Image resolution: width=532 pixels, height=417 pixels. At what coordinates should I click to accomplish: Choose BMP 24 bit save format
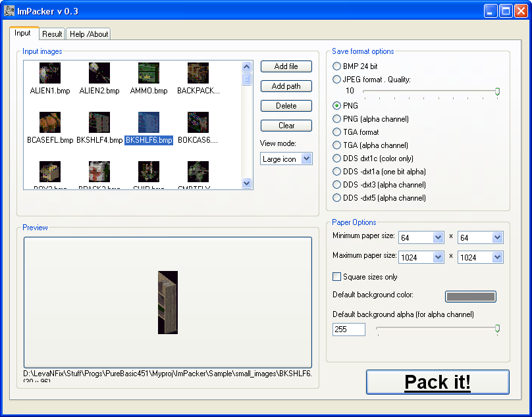(x=337, y=66)
